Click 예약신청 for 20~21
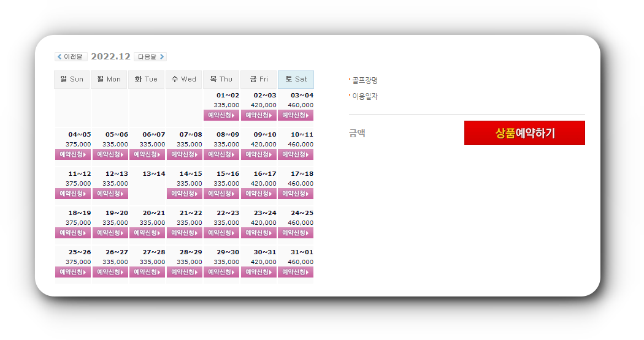The width and height of the screenshot is (644, 340). [x=147, y=233]
